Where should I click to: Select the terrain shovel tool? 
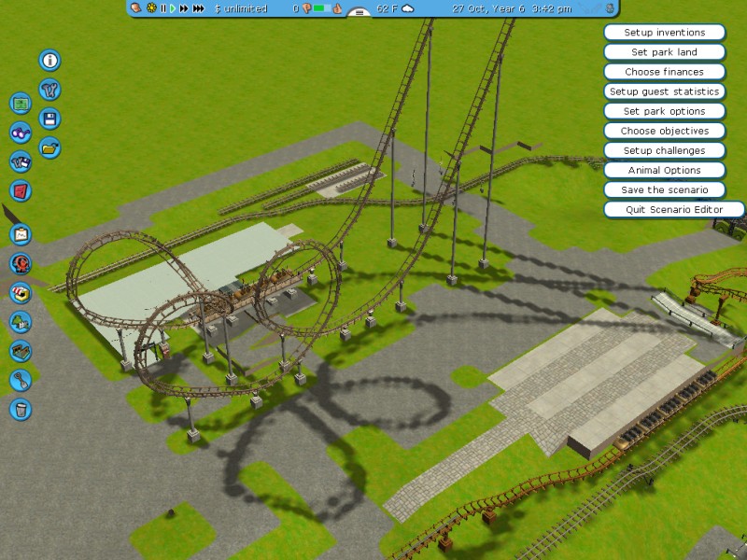point(21,380)
